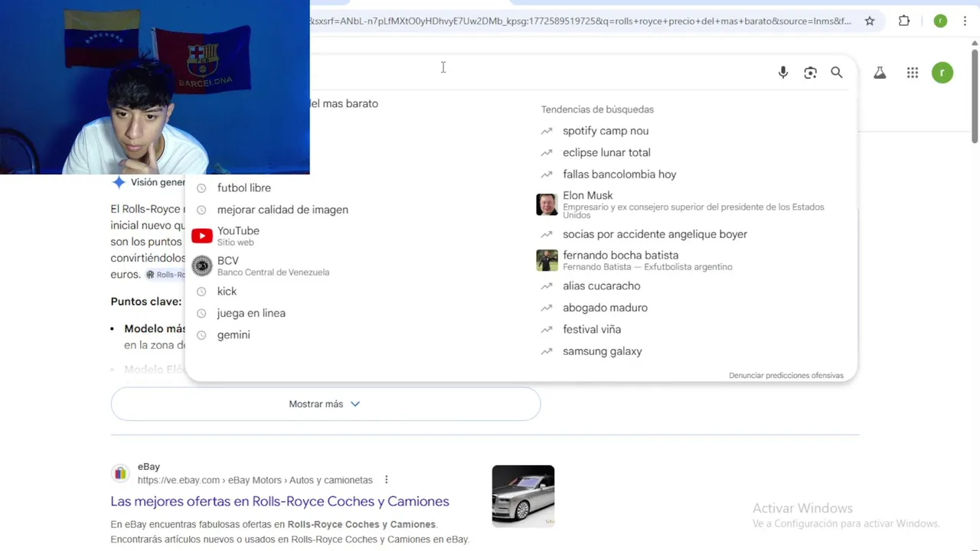Click the eBay ve.ebay.com breadcrumb URL
This screenshot has height=551, width=980.
coord(255,480)
